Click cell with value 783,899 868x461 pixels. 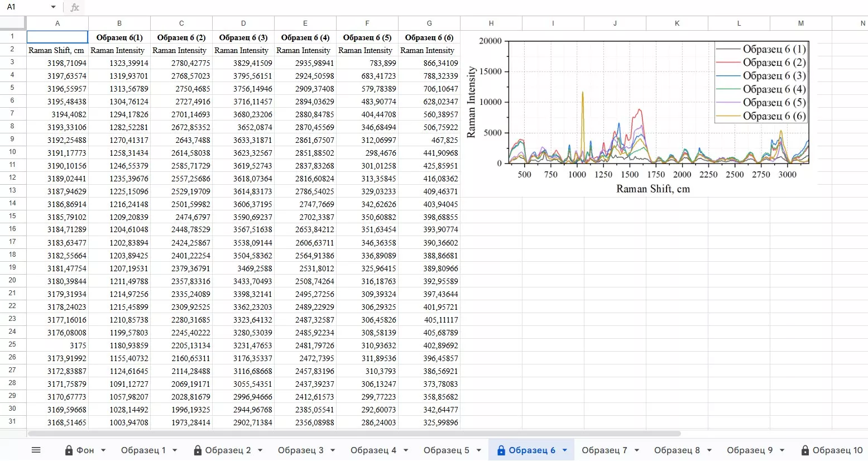click(x=367, y=63)
